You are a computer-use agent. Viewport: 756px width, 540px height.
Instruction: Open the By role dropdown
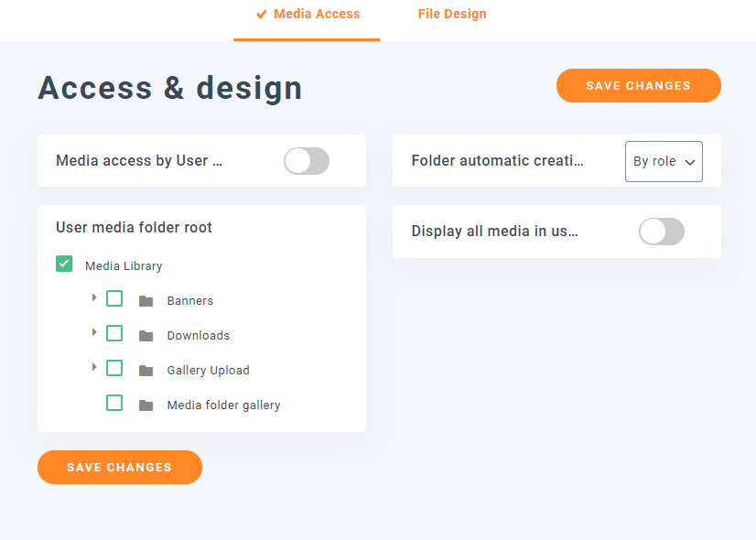point(664,161)
